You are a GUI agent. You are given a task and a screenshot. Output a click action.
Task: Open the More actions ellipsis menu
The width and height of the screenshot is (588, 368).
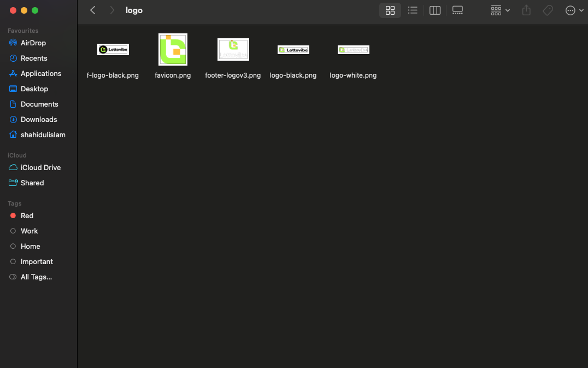(x=574, y=10)
